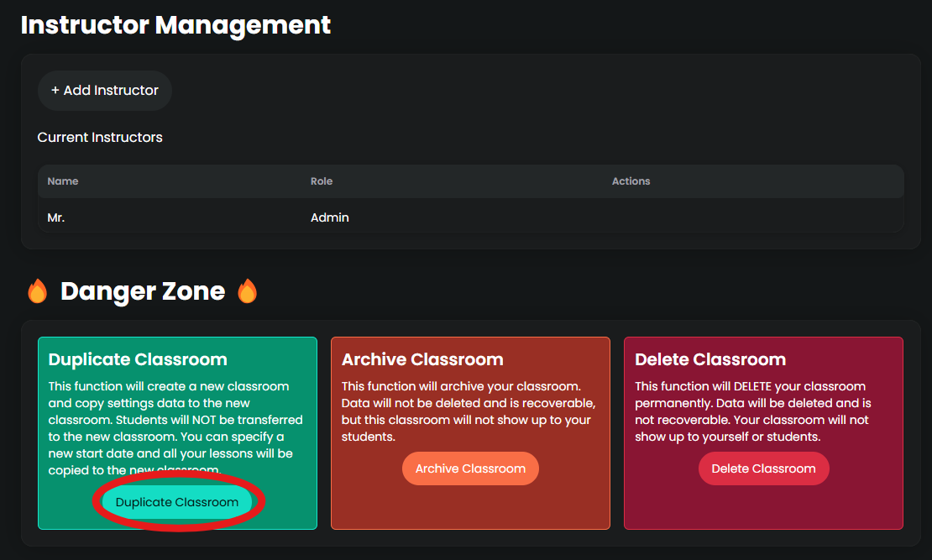Click the instructor name 'Mr.'
The width and height of the screenshot is (932, 560).
[56, 217]
